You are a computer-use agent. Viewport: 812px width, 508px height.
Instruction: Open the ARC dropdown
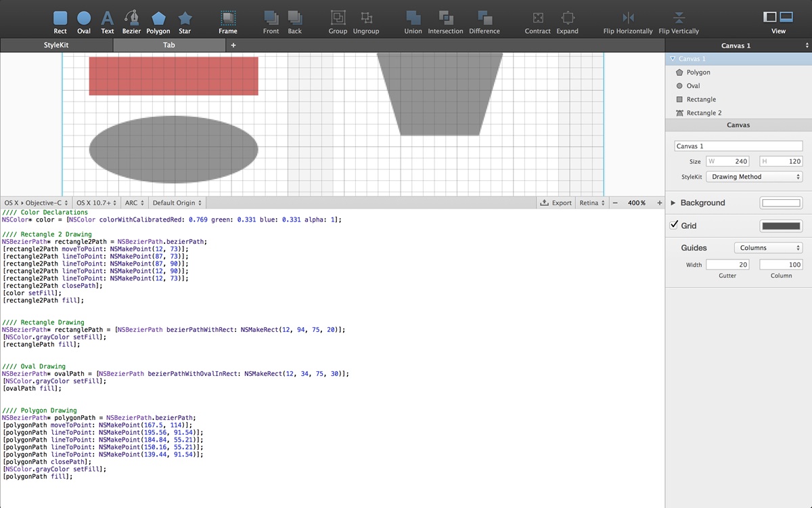tap(135, 203)
